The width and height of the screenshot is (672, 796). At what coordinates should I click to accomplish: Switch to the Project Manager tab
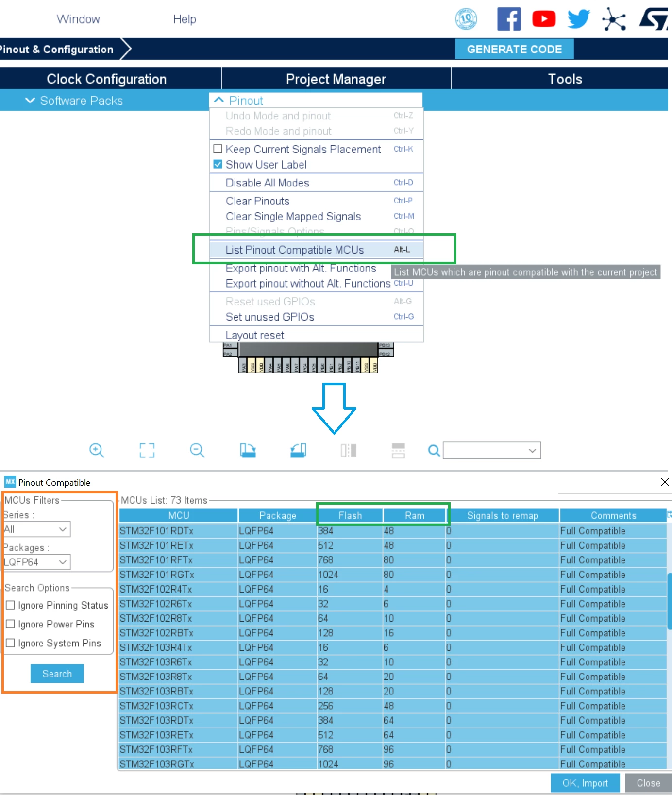pos(336,79)
